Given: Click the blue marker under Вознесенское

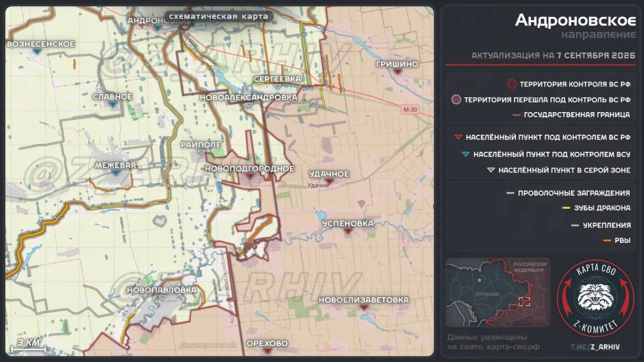Looking at the screenshot, I should click(x=36, y=51).
